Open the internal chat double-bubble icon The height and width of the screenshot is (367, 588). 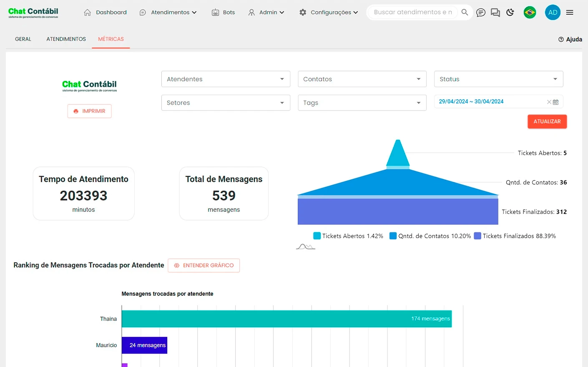click(x=495, y=13)
